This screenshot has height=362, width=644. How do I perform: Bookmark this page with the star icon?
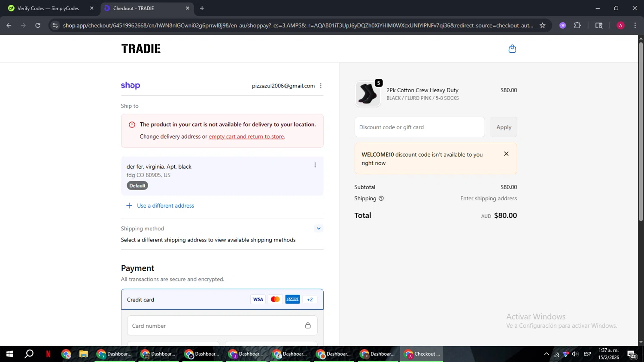pos(543,25)
